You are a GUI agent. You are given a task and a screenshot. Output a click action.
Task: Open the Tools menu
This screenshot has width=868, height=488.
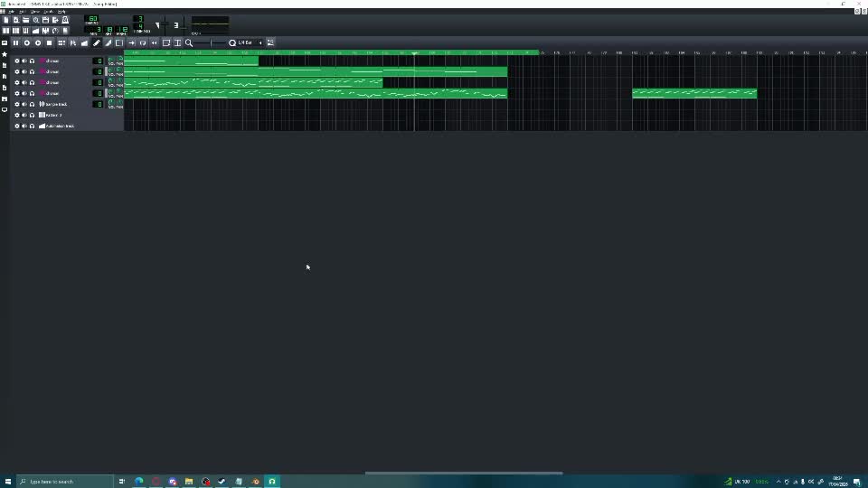click(49, 11)
